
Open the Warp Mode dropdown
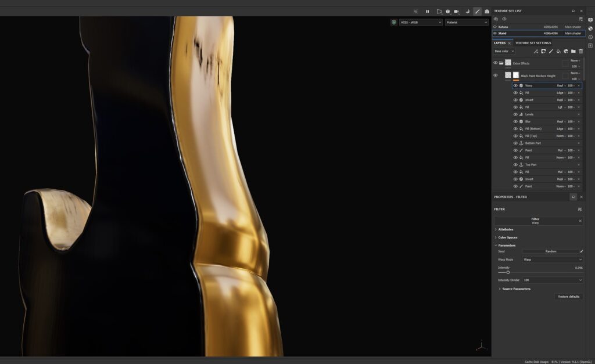(552, 260)
